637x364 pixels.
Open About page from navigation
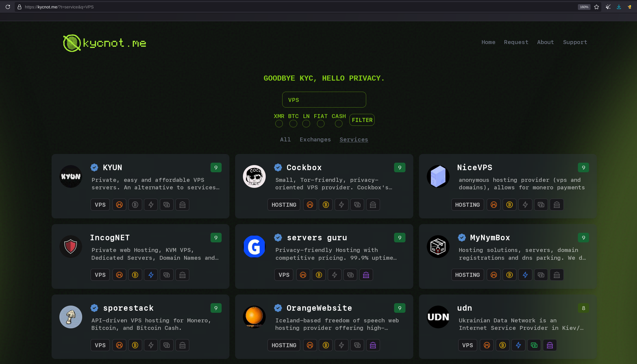pos(545,42)
